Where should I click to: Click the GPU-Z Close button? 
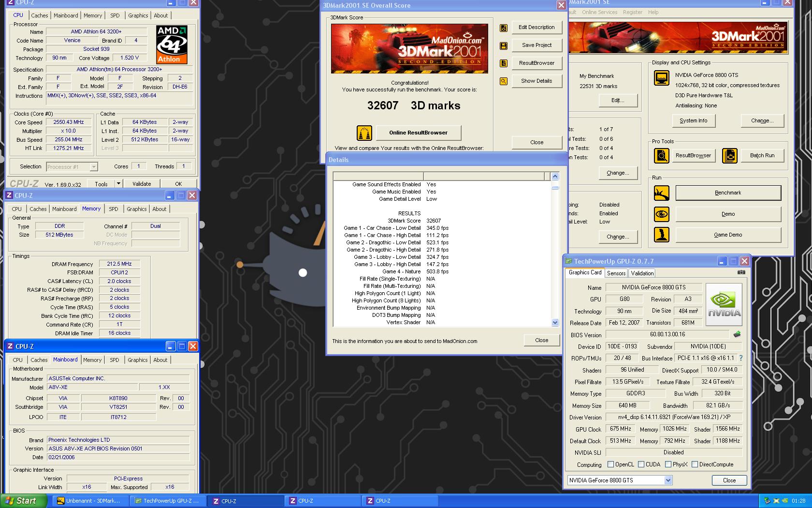click(x=729, y=480)
